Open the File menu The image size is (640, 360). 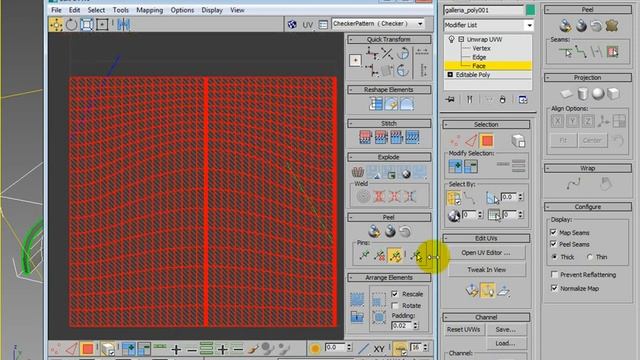click(56, 10)
